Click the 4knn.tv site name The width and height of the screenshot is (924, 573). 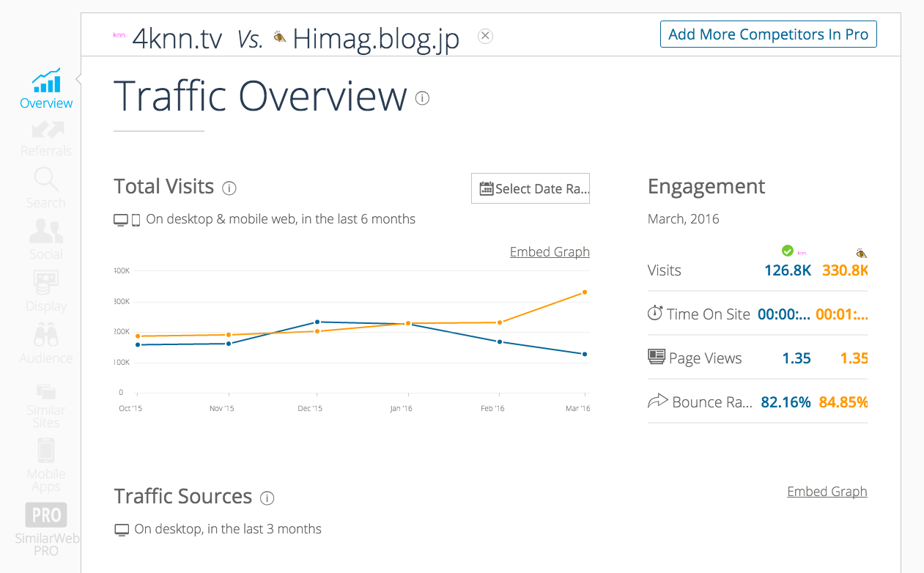[177, 37]
